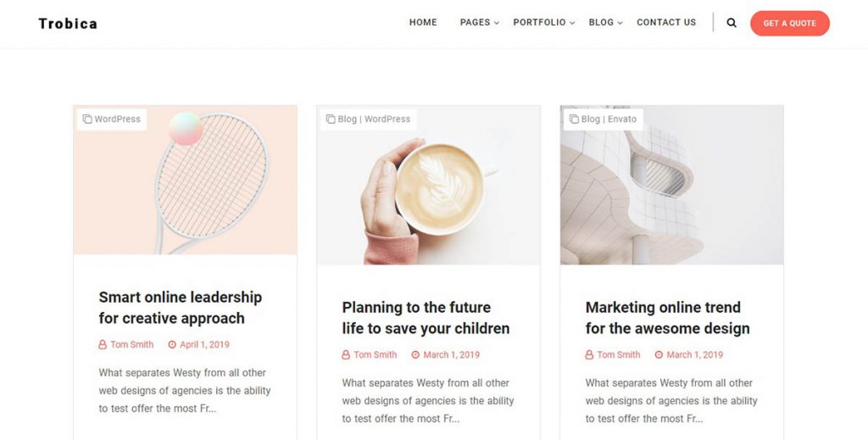This screenshot has width=868, height=440.
Task: Open the Blog dropdown menu
Action: point(605,23)
